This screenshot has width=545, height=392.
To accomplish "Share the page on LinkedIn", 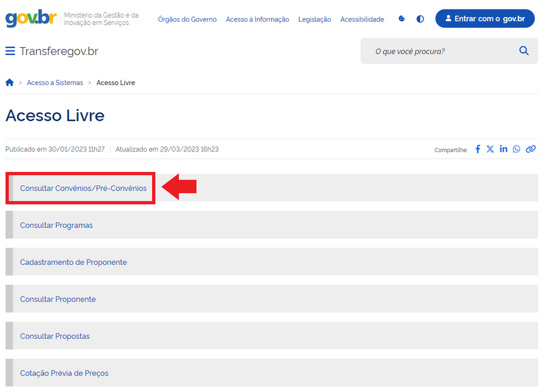I will (503, 148).
